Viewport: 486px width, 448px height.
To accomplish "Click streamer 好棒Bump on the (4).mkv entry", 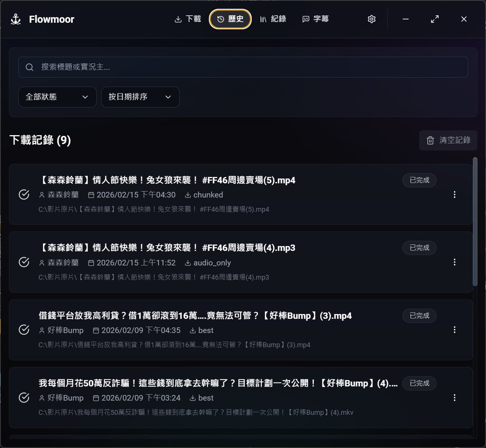I will [x=61, y=398].
